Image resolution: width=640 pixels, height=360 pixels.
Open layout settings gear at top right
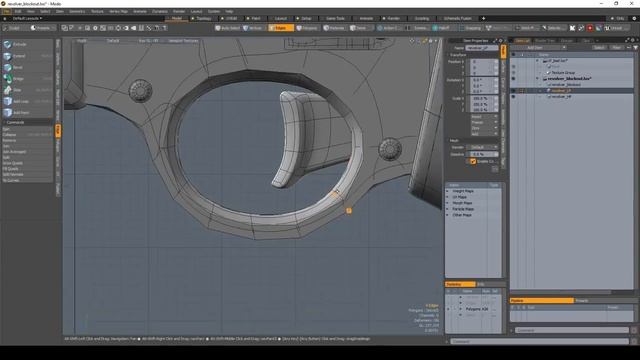click(x=634, y=18)
